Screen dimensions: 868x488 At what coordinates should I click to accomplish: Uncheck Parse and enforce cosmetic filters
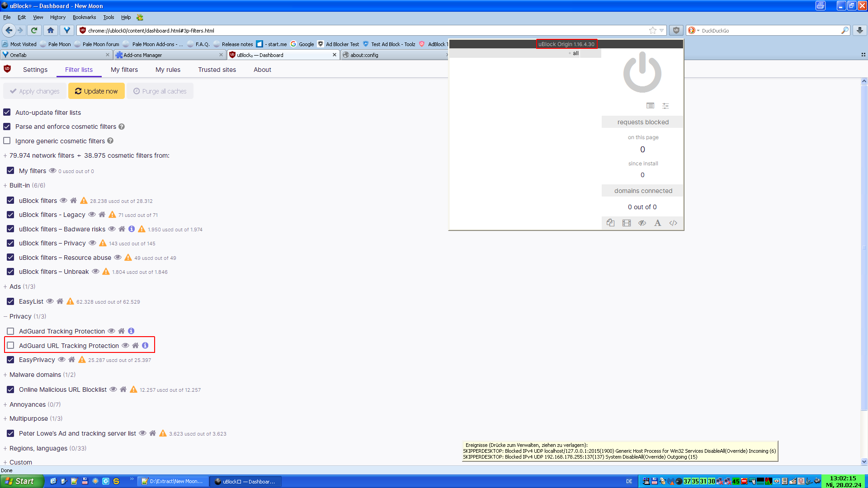click(x=7, y=127)
